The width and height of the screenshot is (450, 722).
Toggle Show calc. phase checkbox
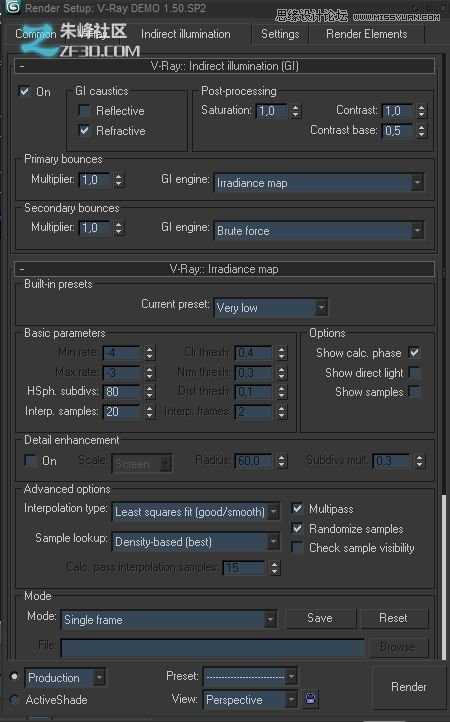[x=414, y=352]
